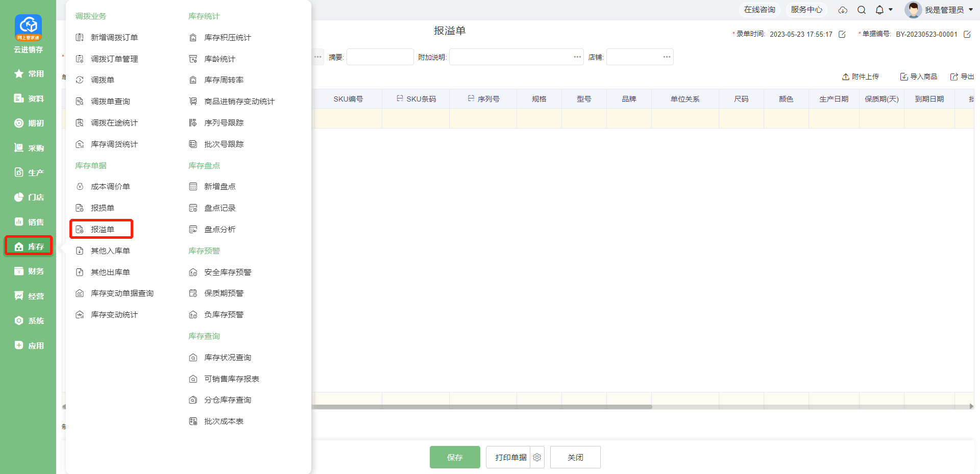Viewport: 980px width, 474px height.
Task: Click the 调拨单 menu icon
Action: (x=80, y=80)
